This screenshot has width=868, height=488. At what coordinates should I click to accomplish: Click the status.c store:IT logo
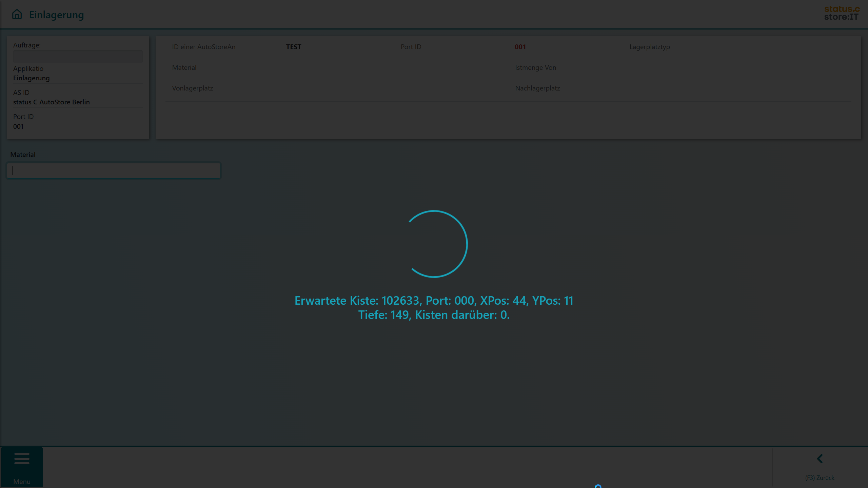pos(842,13)
